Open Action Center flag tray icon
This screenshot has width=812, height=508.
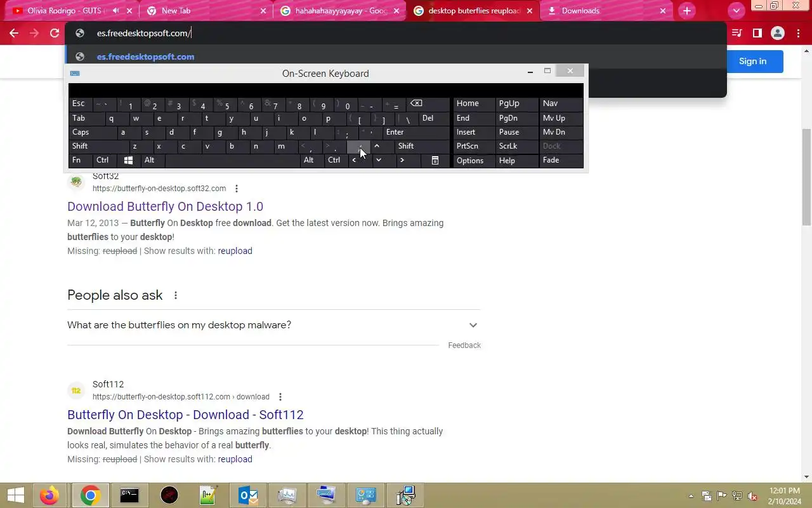721,496
